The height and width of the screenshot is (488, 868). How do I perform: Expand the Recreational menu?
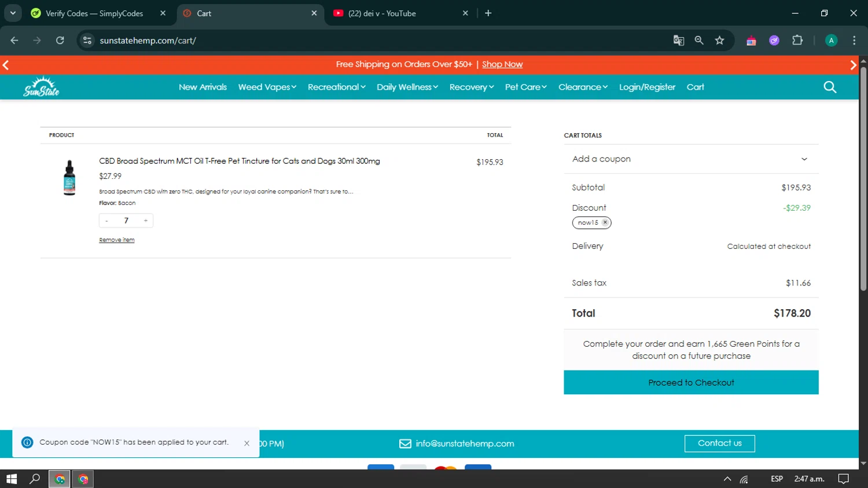click(x=336, y=87)
